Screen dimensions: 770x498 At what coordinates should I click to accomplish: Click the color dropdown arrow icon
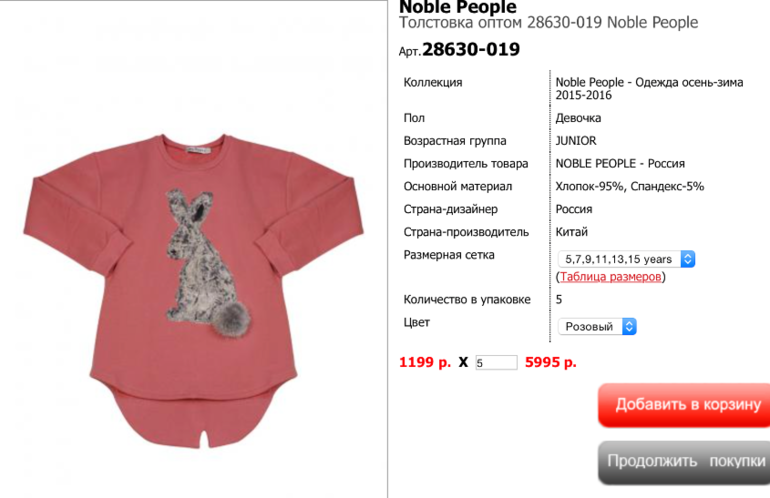coord(630,327)
